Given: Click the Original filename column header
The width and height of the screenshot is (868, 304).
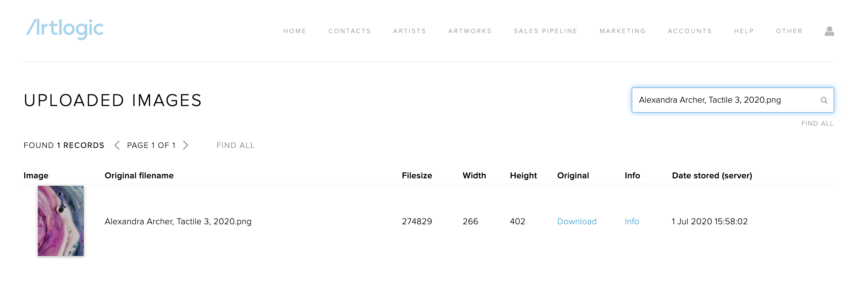Looking at the screenshot, I should [x=139, y=176].
